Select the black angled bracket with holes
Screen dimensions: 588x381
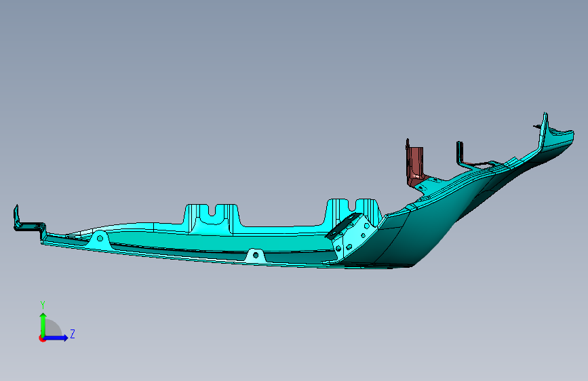pos(343,226)
